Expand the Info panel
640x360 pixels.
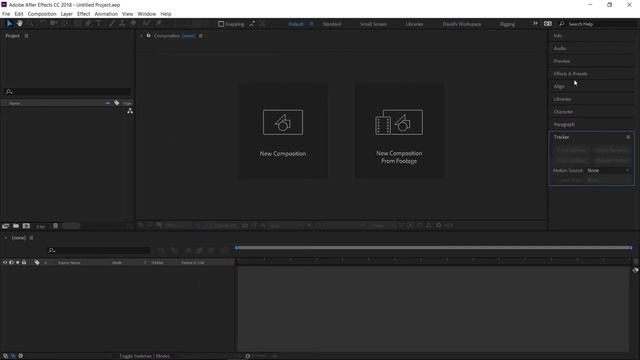[x=558, y=36]
